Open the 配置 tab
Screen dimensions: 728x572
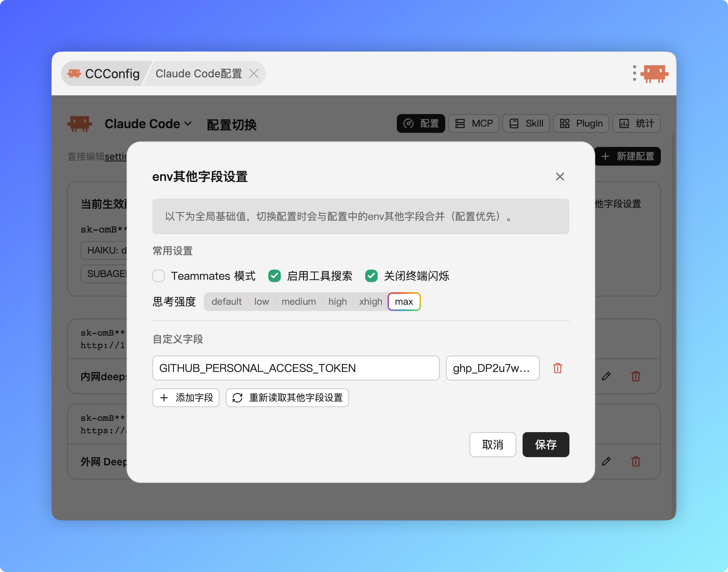point(421,123)
